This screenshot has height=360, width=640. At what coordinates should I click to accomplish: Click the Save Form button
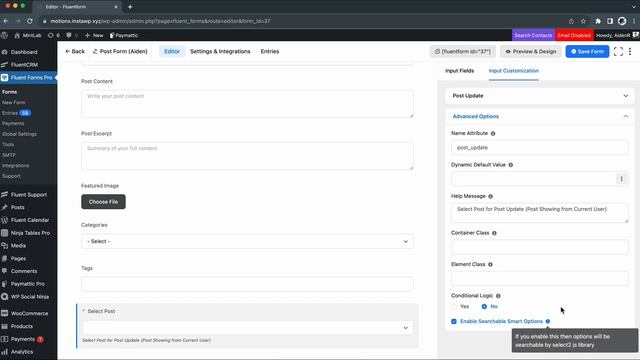[587, 51]
